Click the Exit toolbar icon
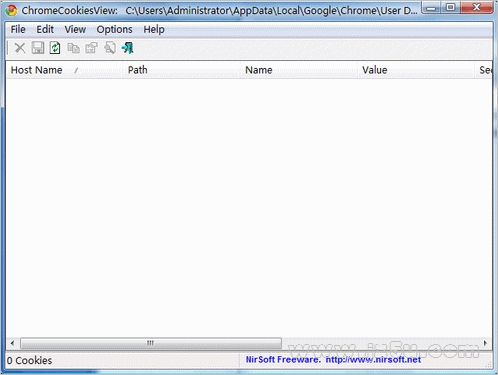 (128, 48)
